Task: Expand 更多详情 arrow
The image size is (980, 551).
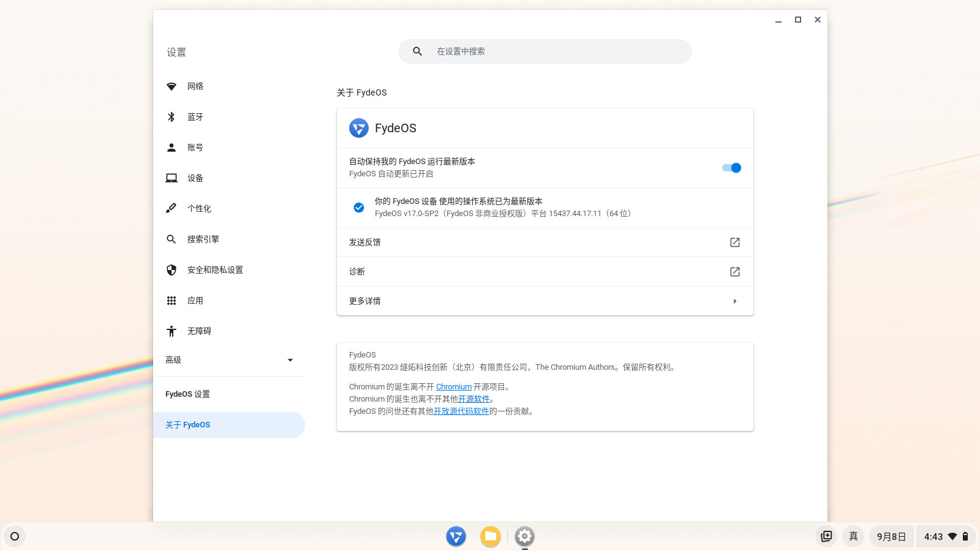Action: click(x=735, y=301)
